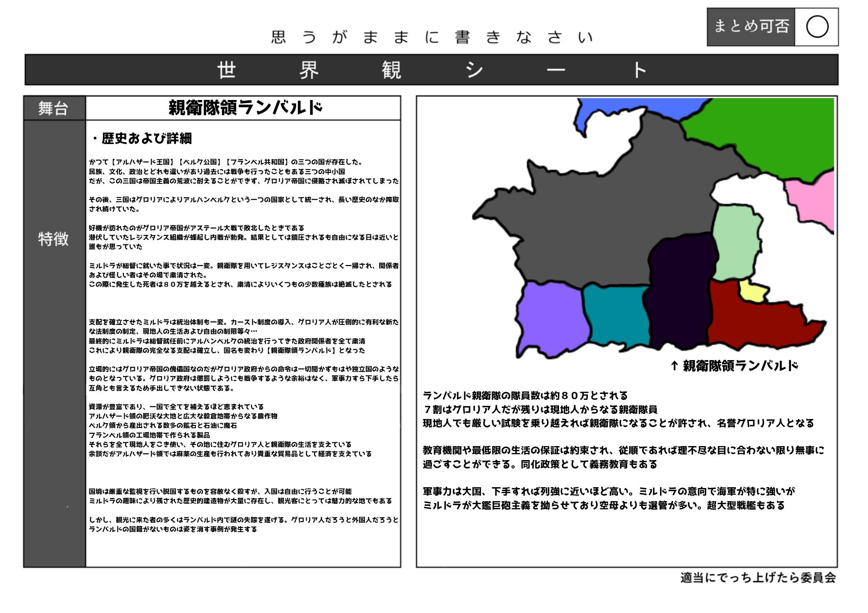
Task: Click the 世界観シート title banner
Action: pyautogui.click(x=431, y=70)
